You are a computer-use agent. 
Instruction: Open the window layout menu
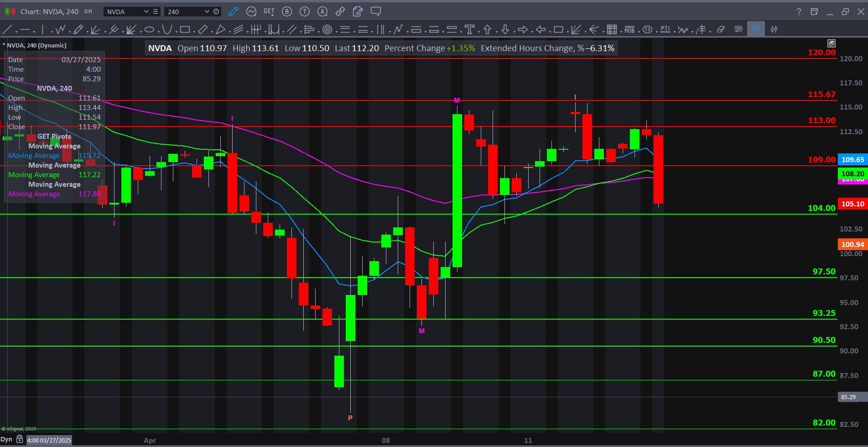coord(814,11)
